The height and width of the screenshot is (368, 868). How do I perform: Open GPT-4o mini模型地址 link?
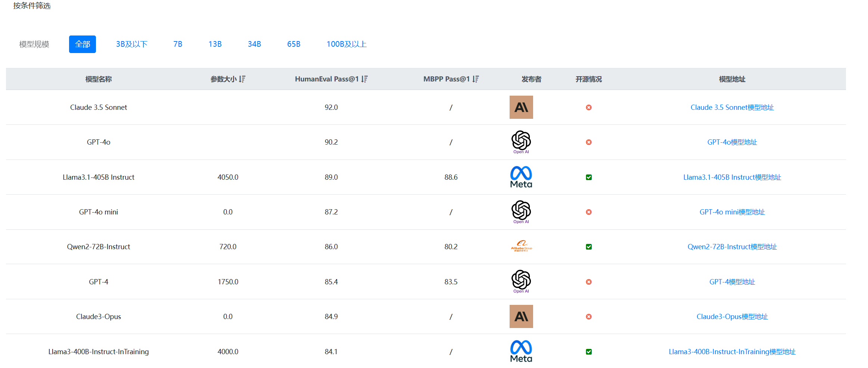coord(732,212)
